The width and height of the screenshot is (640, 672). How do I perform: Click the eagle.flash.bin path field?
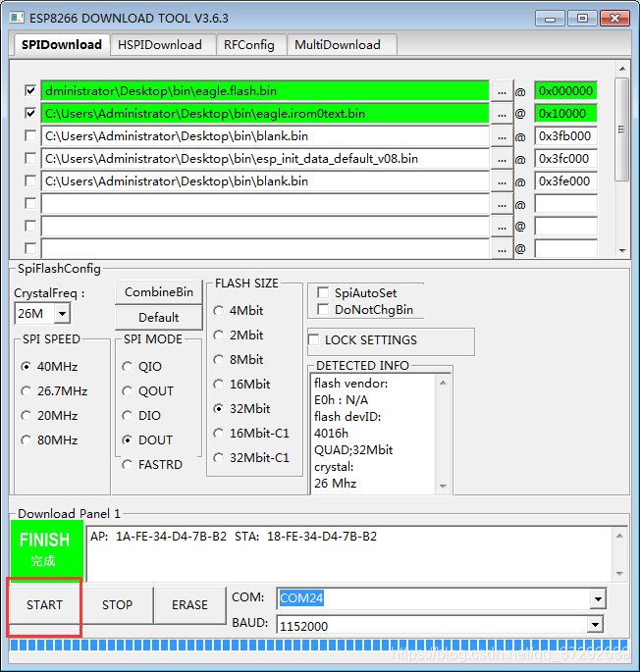pyautogui.click(x=265, y=91)
